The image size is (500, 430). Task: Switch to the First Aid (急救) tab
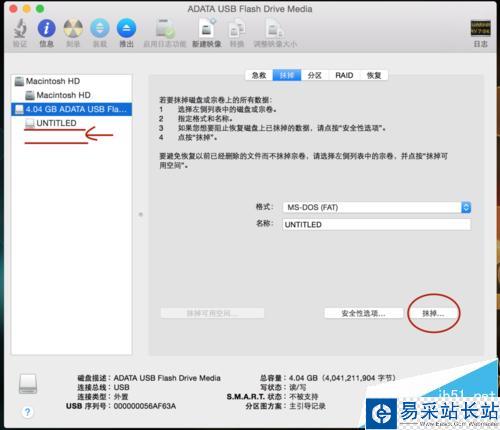coord(259,75)
